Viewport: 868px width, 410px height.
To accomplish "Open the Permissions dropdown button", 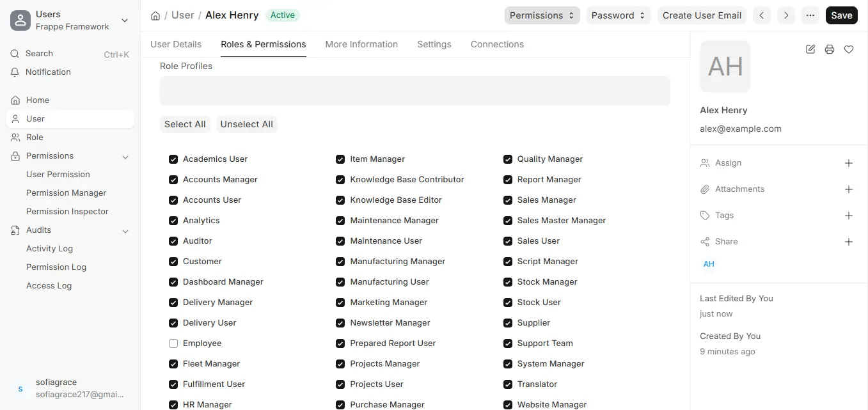I will pyautogui.click(x=542, y=15).
